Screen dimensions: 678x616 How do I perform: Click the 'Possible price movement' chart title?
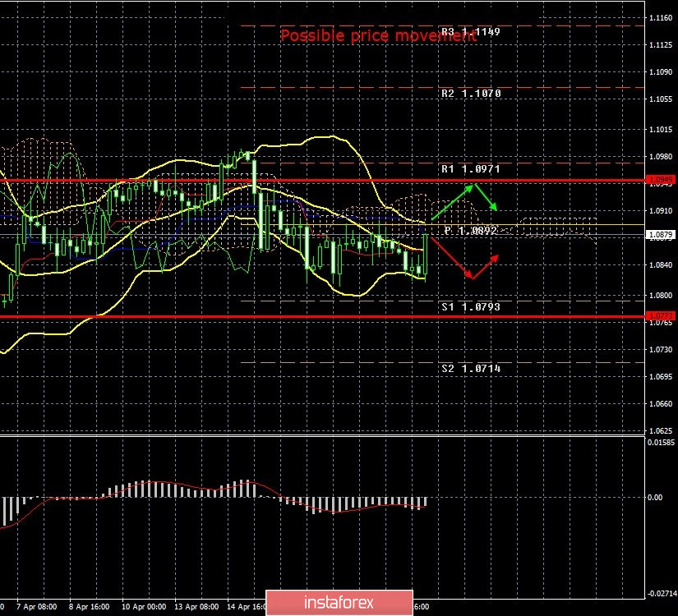pos(378,35)
